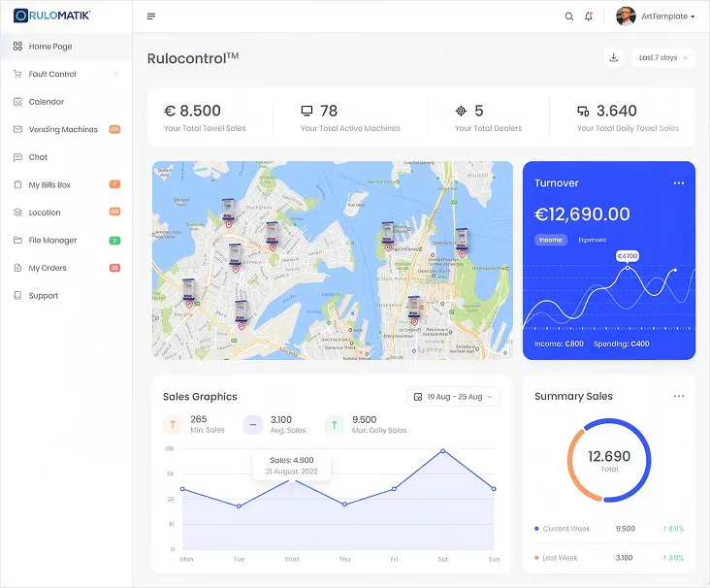The image size is (710, 588).
Task: Click the Friday sales data point
Action: pos(394,489)
